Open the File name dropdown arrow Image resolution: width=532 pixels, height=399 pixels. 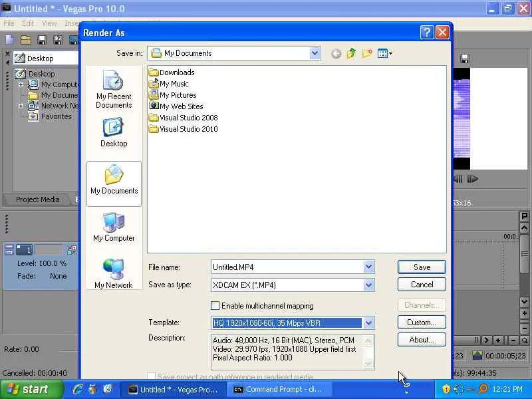pyautogui.click(x=369, y=267)
